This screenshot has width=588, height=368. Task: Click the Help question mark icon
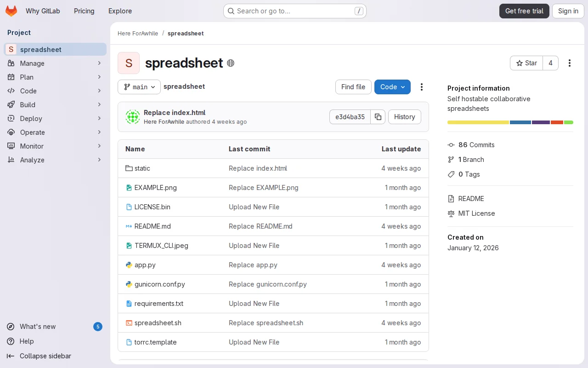coord(11,341)
